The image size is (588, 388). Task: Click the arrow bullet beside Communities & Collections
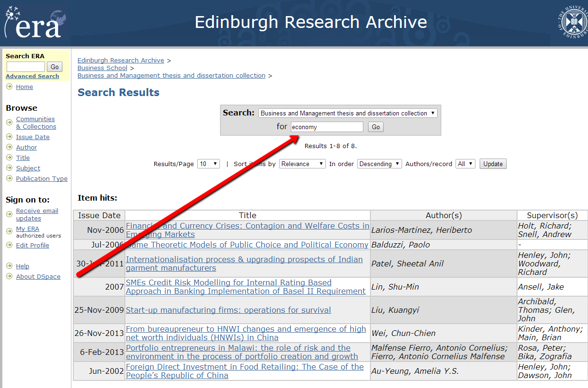[x=9, y=123]
